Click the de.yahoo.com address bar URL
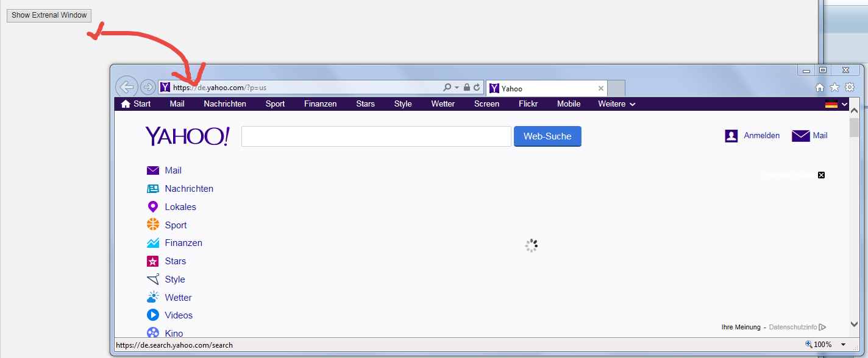Viewport: 868px width, 358px height. tap(219, 88)
